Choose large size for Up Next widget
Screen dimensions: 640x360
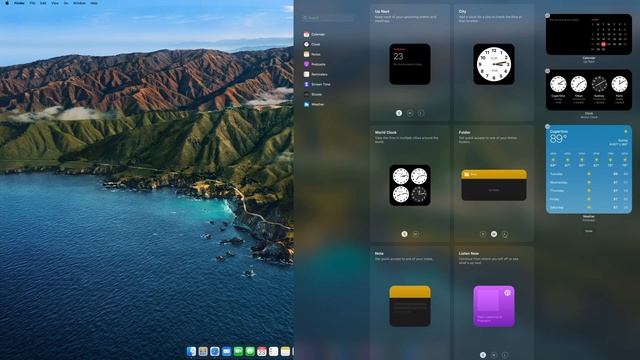420,113
